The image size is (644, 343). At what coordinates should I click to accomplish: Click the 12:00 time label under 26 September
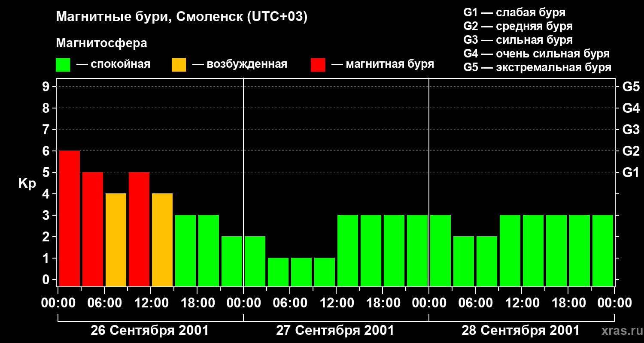point(151,303)
